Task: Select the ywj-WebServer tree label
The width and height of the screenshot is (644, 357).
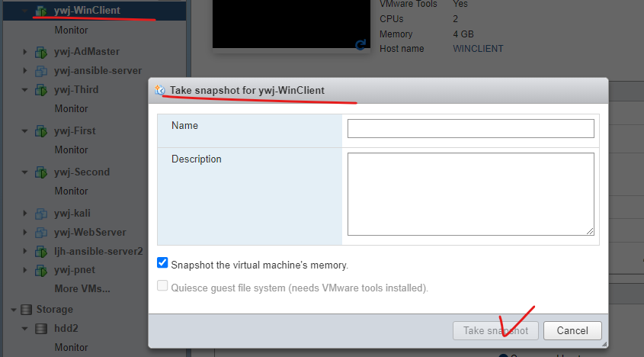Action: (x=90, y=232)
